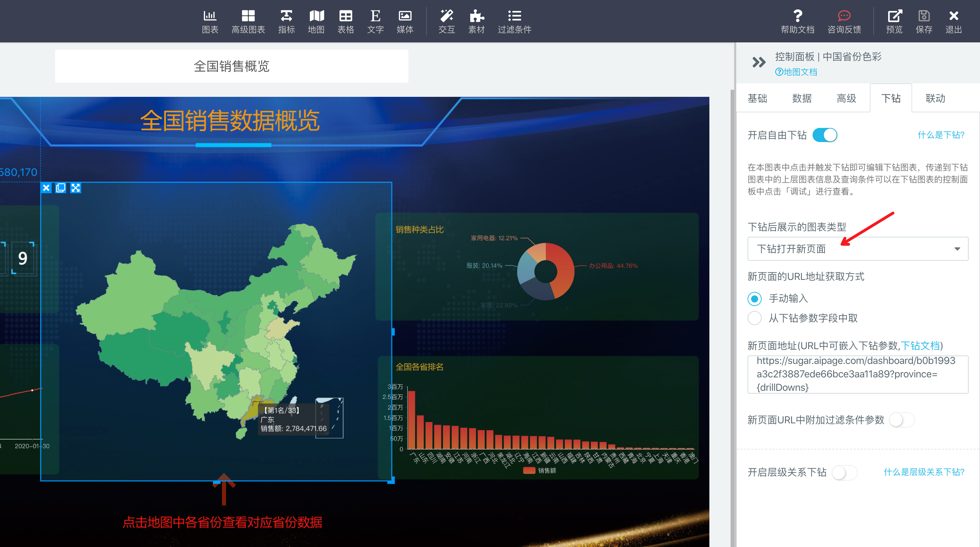
Task: Open the 地图文档 link
Action: [796, 72]
